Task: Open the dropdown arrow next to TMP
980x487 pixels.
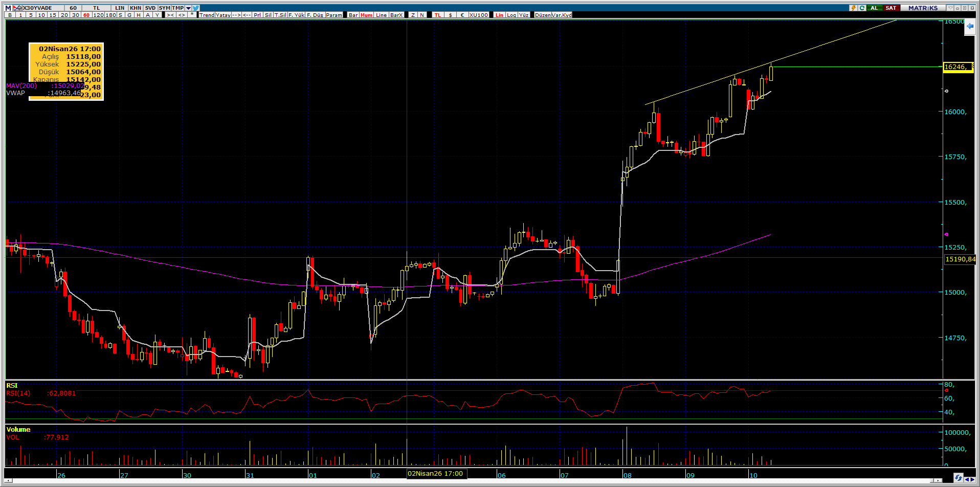Action: tap(189, 8)
